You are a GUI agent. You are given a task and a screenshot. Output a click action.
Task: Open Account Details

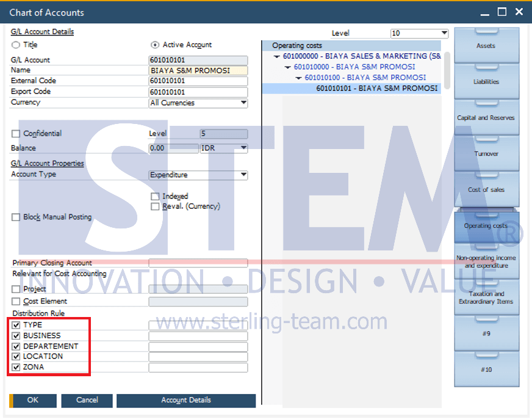click(186, 400)
